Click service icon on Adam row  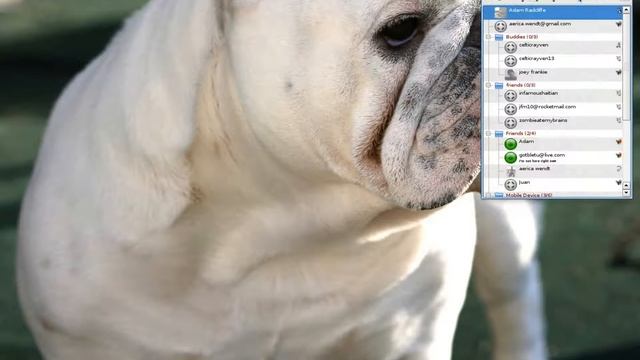619,142
